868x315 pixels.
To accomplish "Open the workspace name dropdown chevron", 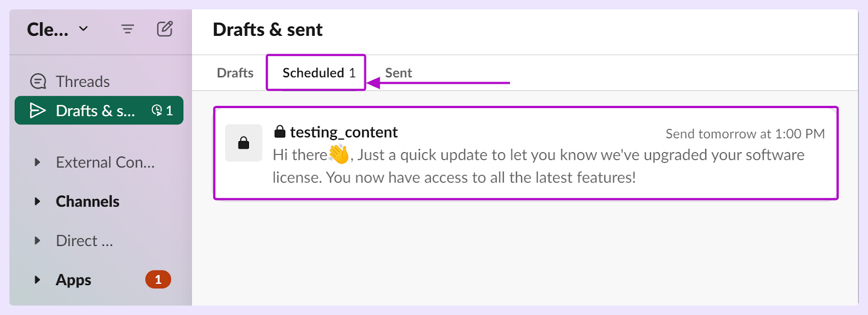I will click(x=84, y=28).
